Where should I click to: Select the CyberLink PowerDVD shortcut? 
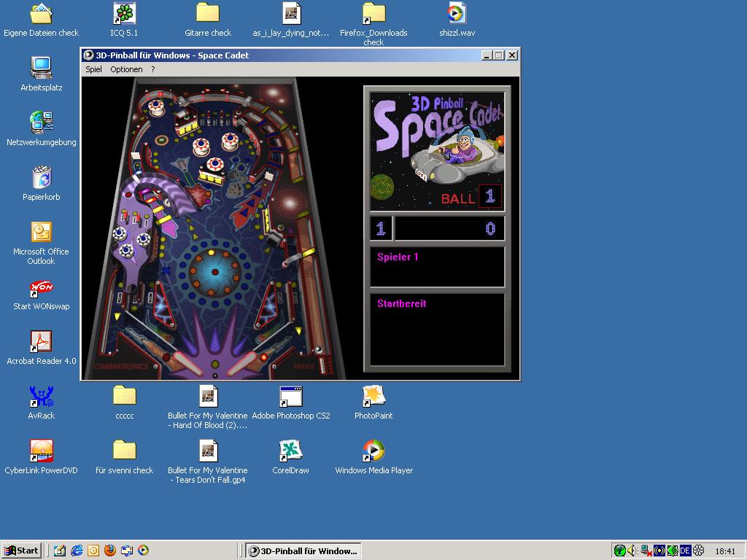coord(41,458)
